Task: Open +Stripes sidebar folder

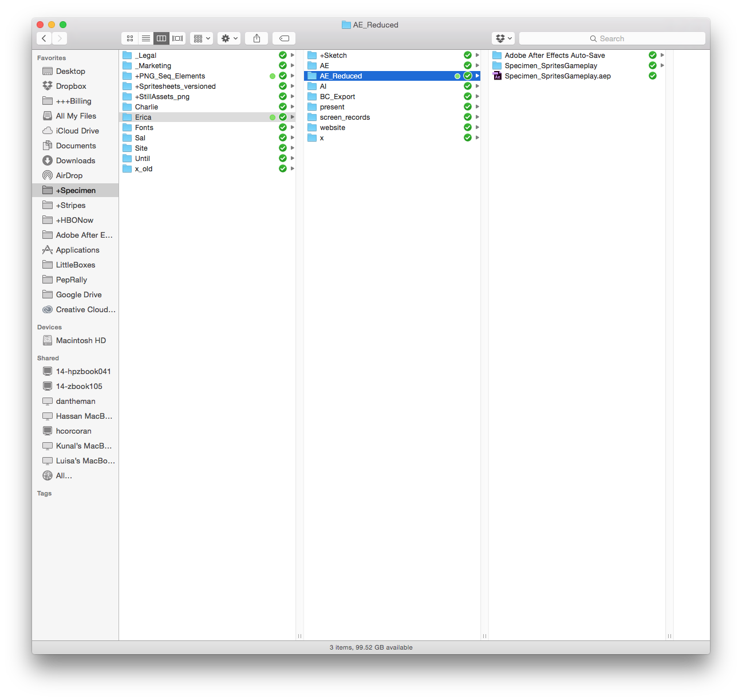Action: 75,205
